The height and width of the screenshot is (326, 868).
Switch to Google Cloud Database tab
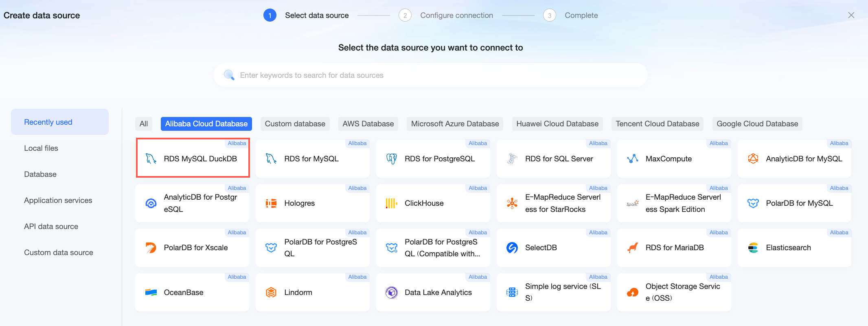(757, 124)
